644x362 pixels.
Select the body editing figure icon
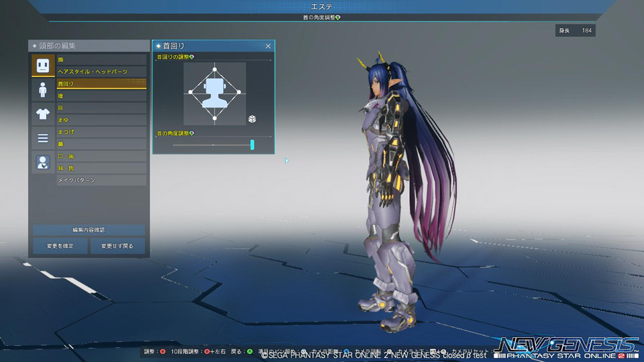pyautogui.click(x=43, y=89)
